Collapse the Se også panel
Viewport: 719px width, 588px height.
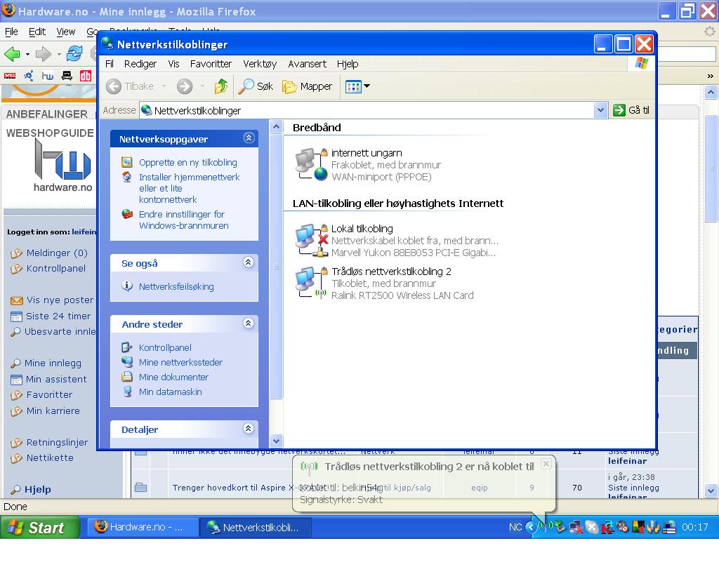[248, 262]
